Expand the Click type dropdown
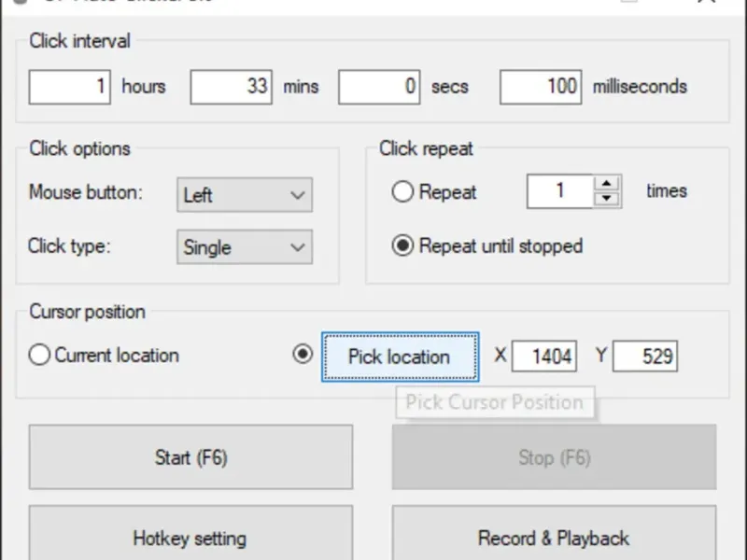Viewport: 747px width, 560px height. 244,247
